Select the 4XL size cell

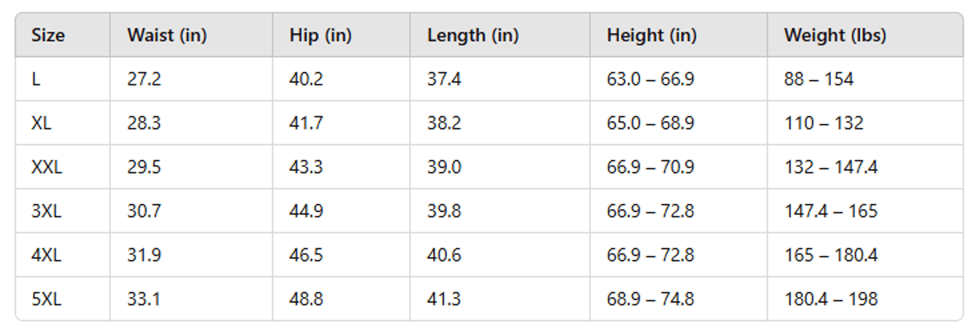tap(63, 255)
